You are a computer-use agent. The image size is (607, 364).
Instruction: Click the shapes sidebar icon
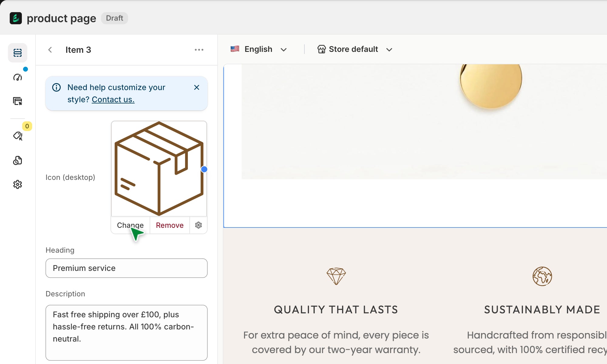tap(18, 160)
